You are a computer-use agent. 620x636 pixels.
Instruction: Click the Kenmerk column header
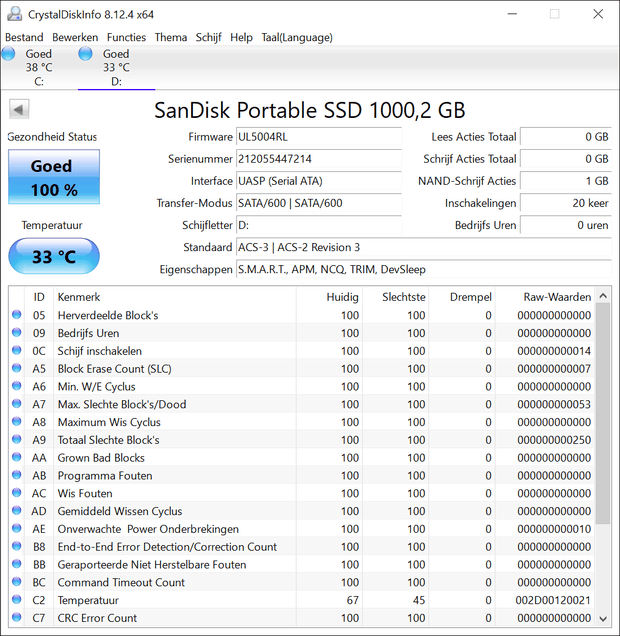[x=175, y=297]
